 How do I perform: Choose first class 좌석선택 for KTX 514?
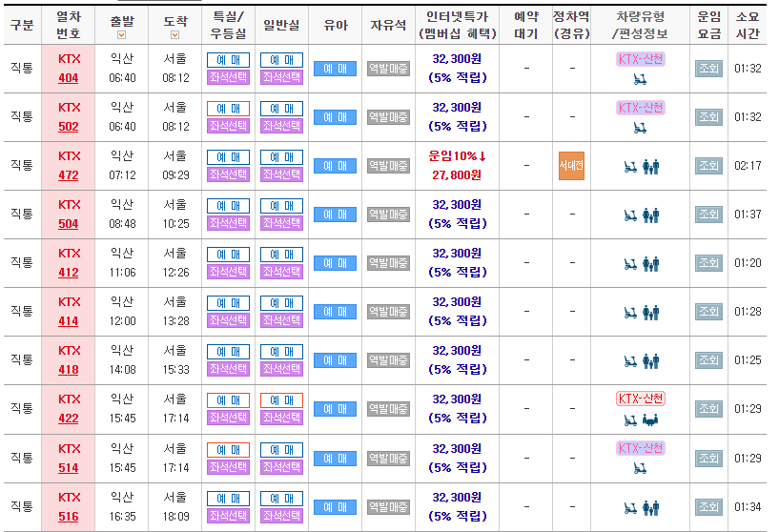pyautogui.click(x=228, y=467)
